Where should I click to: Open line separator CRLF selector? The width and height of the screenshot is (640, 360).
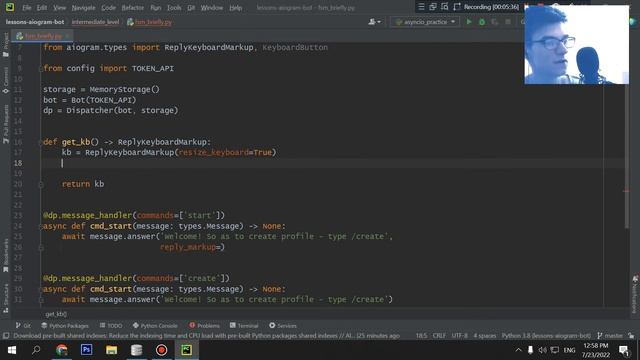click(x=439, y=336)
